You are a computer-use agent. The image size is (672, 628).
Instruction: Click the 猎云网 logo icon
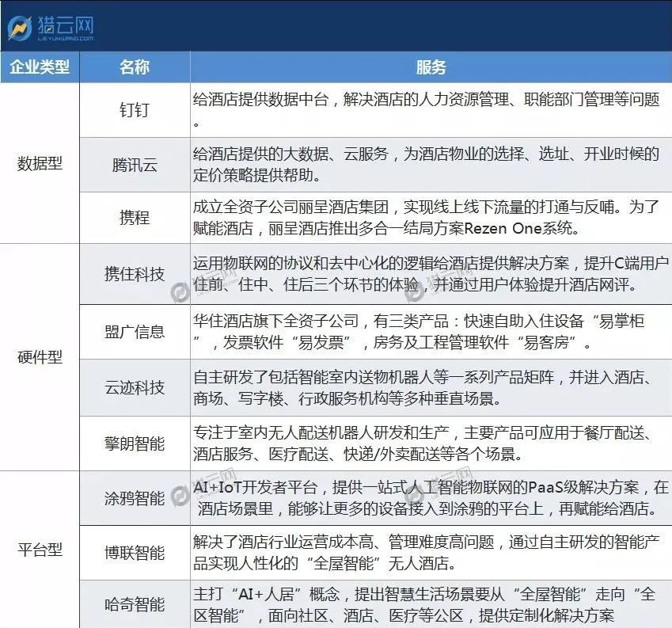click(19, 28)
